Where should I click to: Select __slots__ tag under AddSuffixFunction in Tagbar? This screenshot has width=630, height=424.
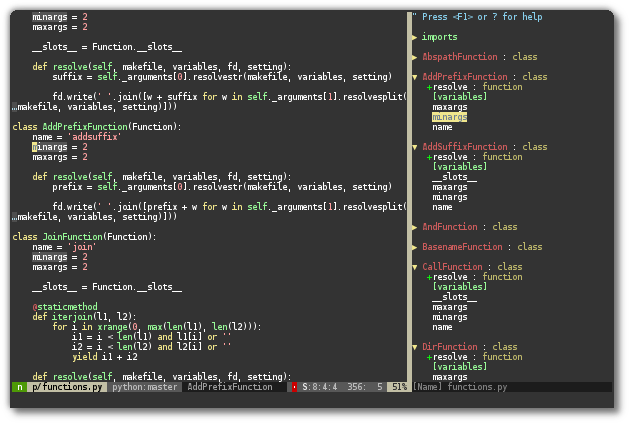pos(454,177)
